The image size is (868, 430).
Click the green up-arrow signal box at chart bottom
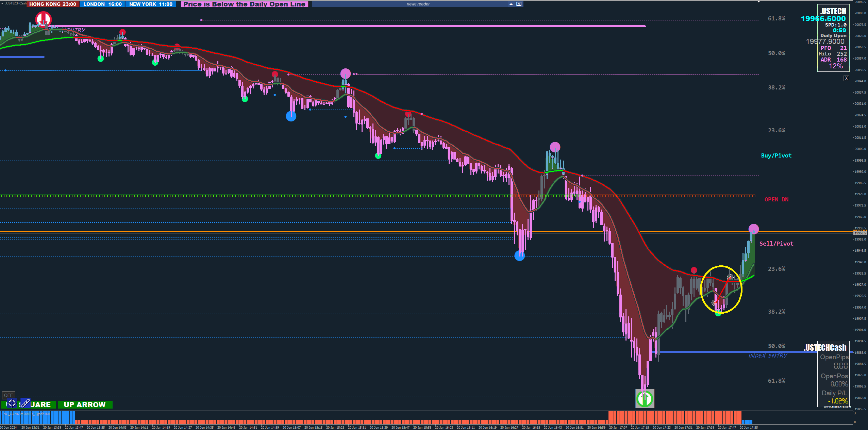tap(645, 399)
